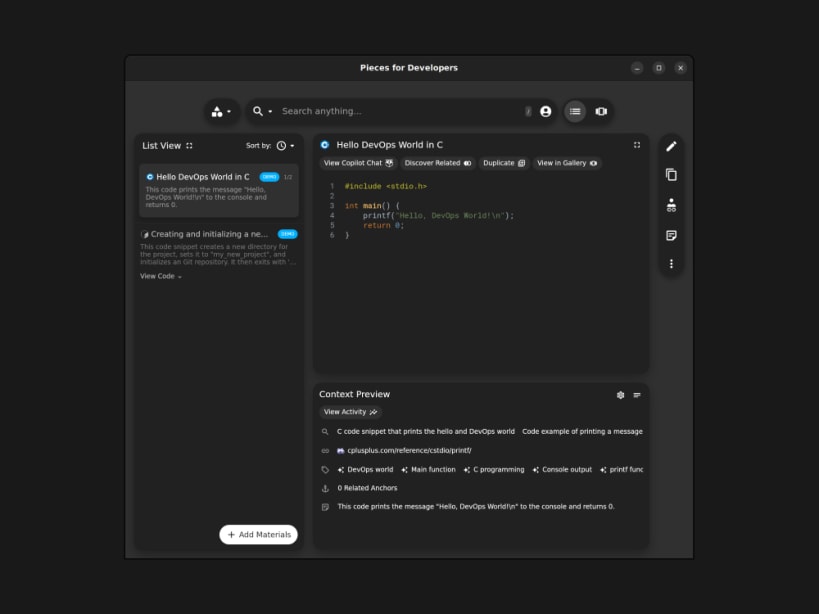Minimize the Pieces for Developers window
819x614 pixels.
pyautogui.click(x=637, y=68)
